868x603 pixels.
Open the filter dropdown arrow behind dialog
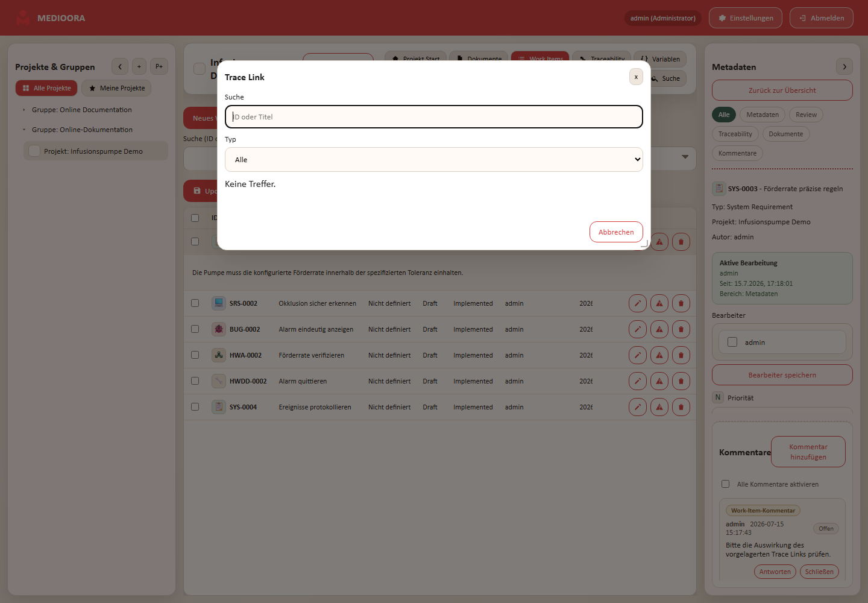tap(685, 157)
